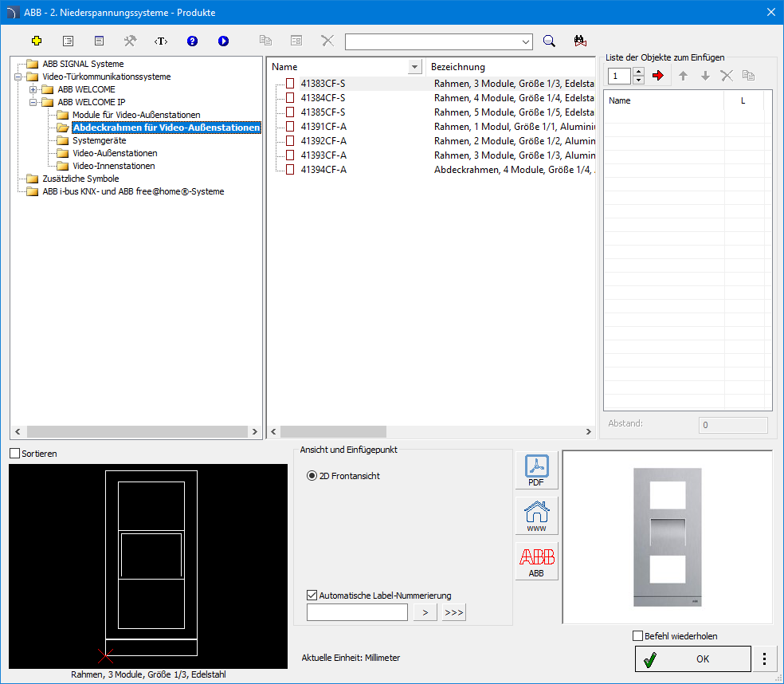Click the red arrow add-to-list icon
784x684 pixels.
[657, 76]
